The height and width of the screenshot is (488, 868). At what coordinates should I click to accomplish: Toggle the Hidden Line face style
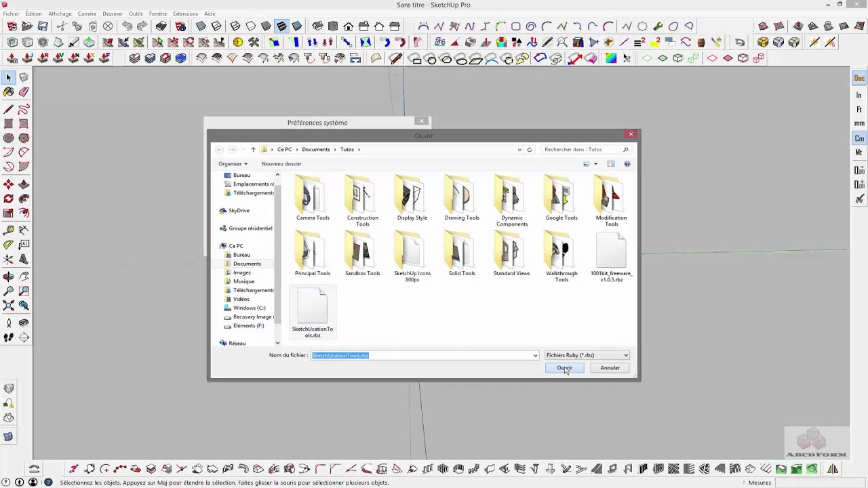click(251, 26)
